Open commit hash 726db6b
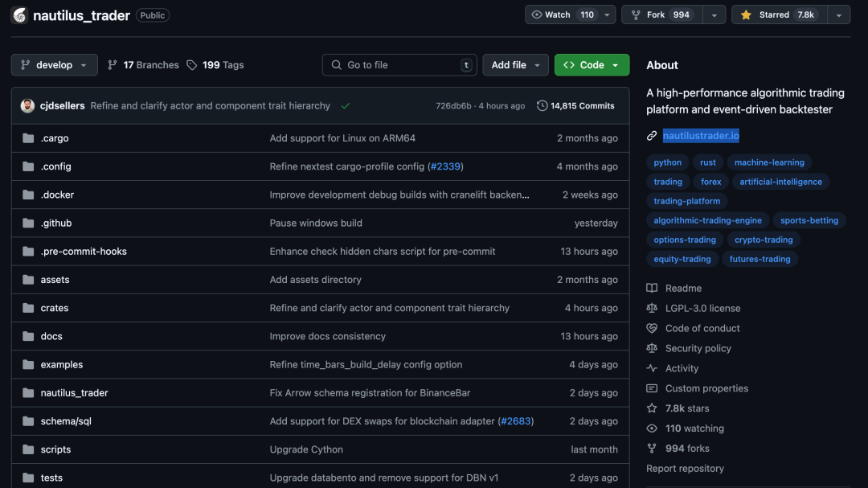Screen dimensions: 868x488 coord(453,105)
